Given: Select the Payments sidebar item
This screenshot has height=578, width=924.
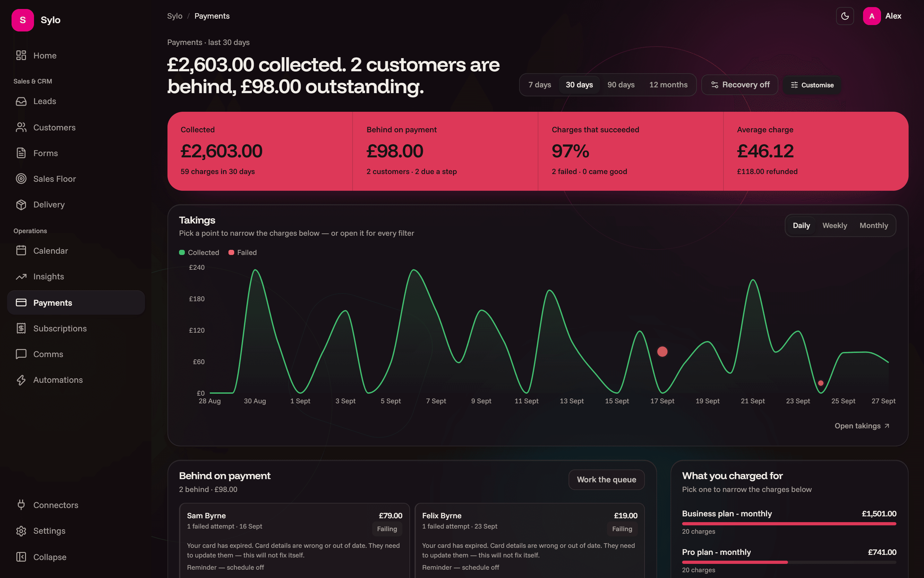Looking at the screenshot, I should click(76, 302).
